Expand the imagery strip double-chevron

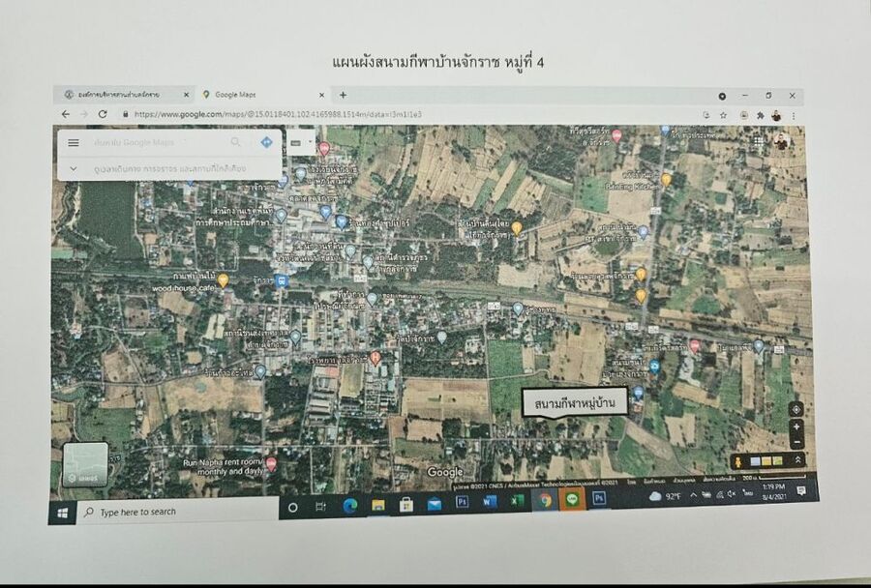coord(798,461)
